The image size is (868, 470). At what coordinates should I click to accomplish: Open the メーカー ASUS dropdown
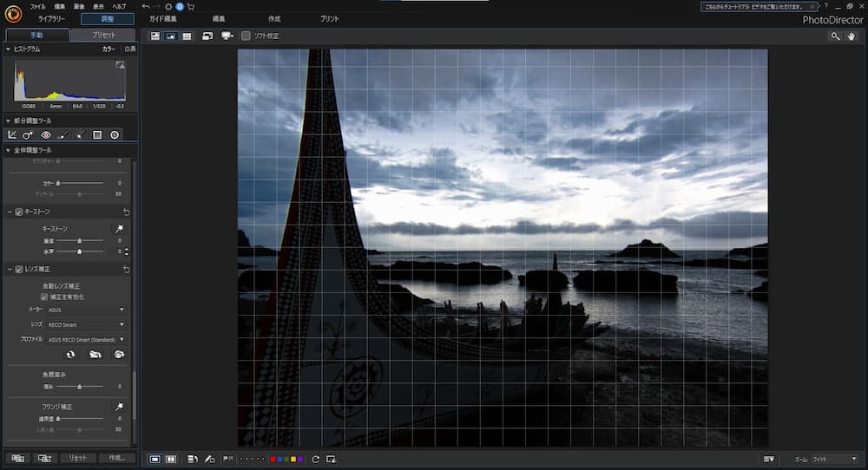(86, 310)
